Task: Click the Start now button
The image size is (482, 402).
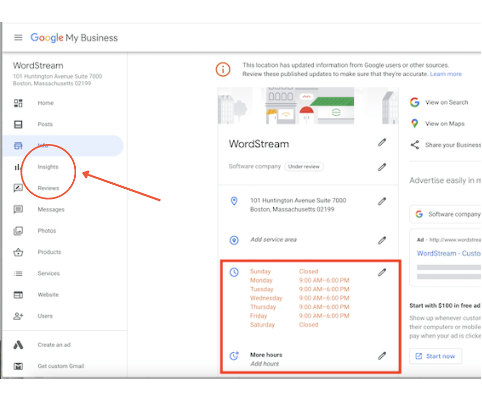Action: tap(436, 356)
